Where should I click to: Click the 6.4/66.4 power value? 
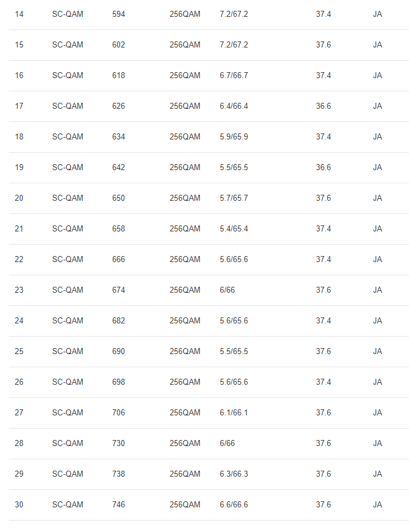pos(234,106)
